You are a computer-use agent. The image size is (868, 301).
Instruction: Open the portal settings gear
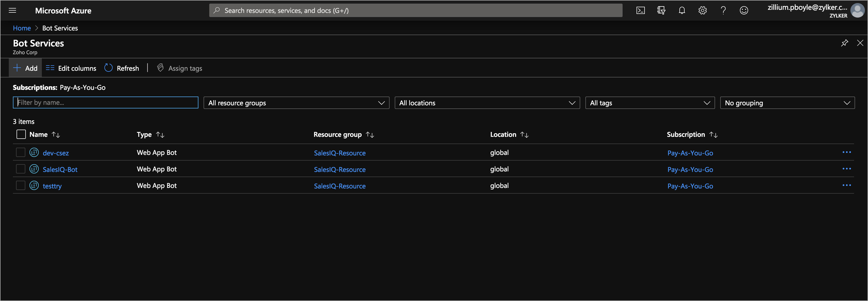point(702,10)
